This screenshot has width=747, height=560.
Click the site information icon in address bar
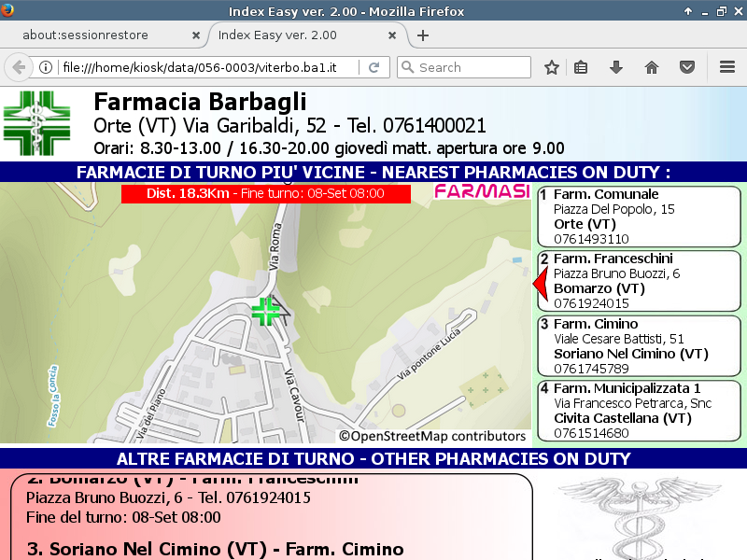pos(45,67)
